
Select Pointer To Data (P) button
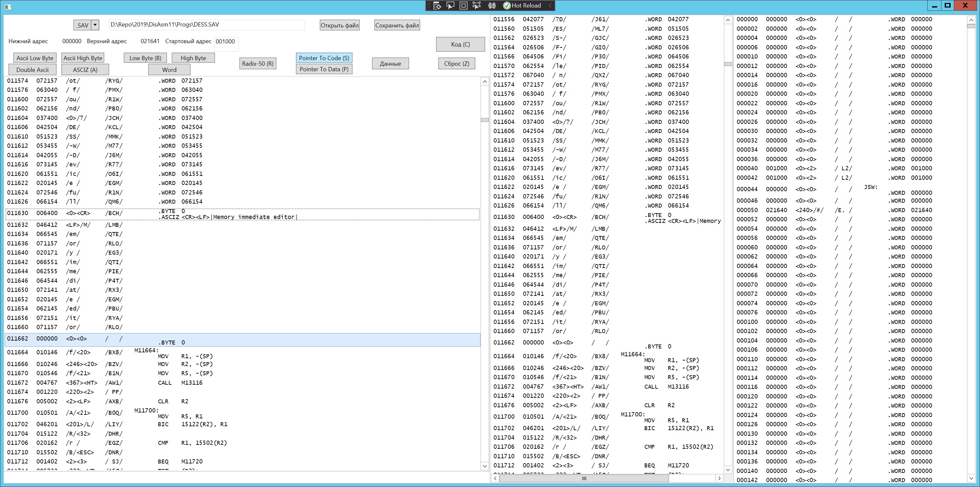324,69
